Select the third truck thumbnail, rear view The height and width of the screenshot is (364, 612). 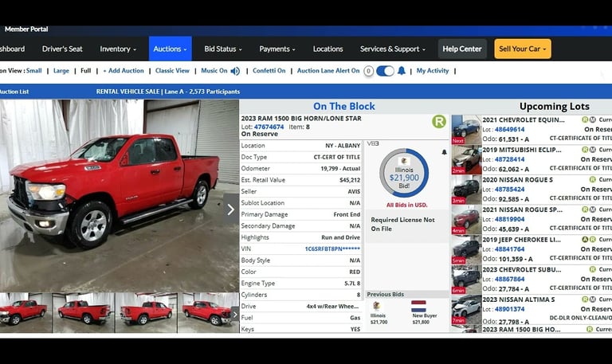pyautogui.click(x=146, y=313)
